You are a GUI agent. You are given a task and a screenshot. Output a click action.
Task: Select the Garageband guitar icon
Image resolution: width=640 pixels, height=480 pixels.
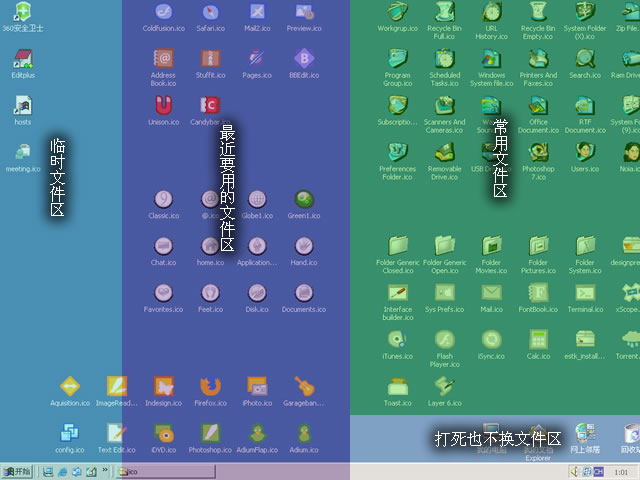point(304,387)
